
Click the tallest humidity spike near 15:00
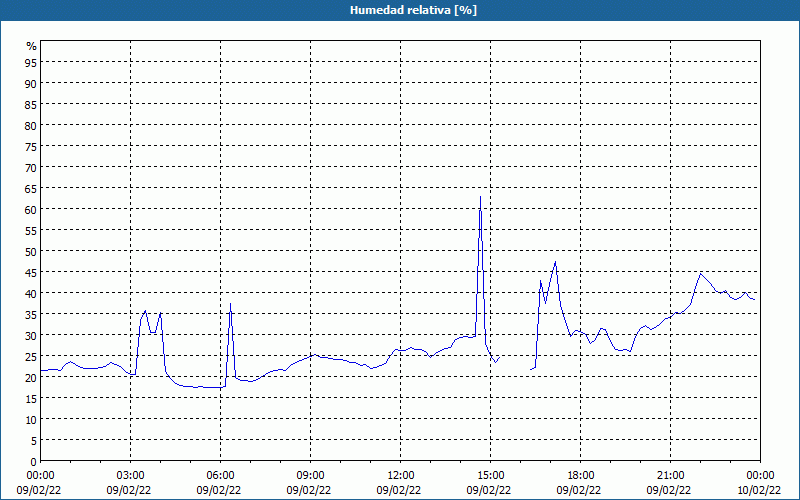pyautogui.click(x=480, y=197)
